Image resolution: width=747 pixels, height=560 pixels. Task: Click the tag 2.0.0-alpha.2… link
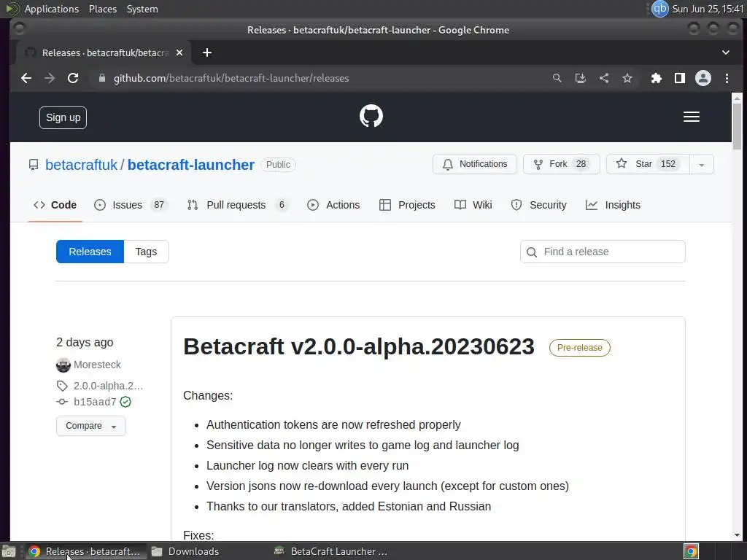(x=108, y=386)
